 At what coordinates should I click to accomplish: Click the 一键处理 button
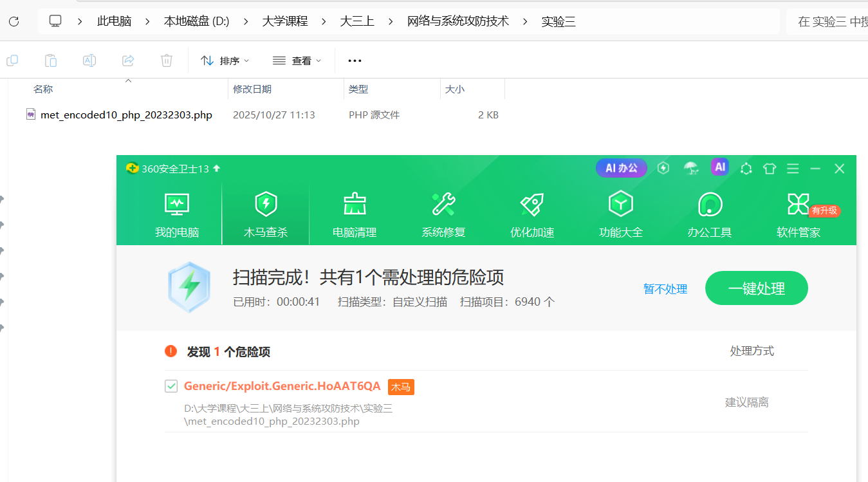tap(757, 288)
